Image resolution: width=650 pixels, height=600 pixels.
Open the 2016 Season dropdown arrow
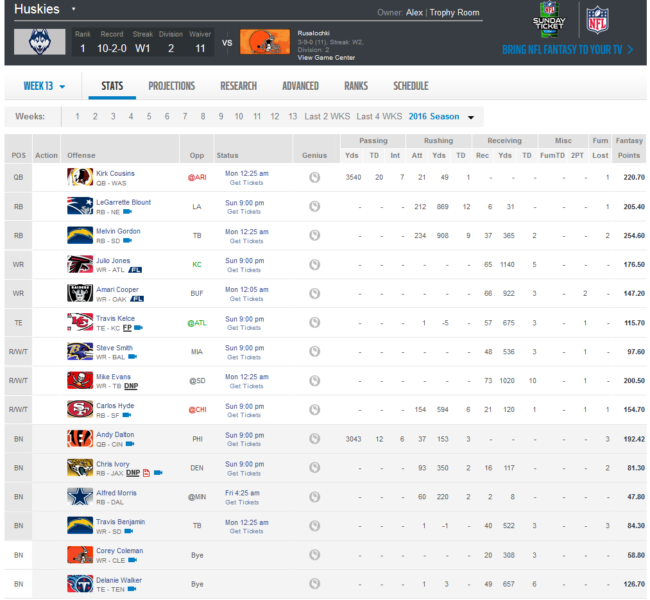click(471, 117)
